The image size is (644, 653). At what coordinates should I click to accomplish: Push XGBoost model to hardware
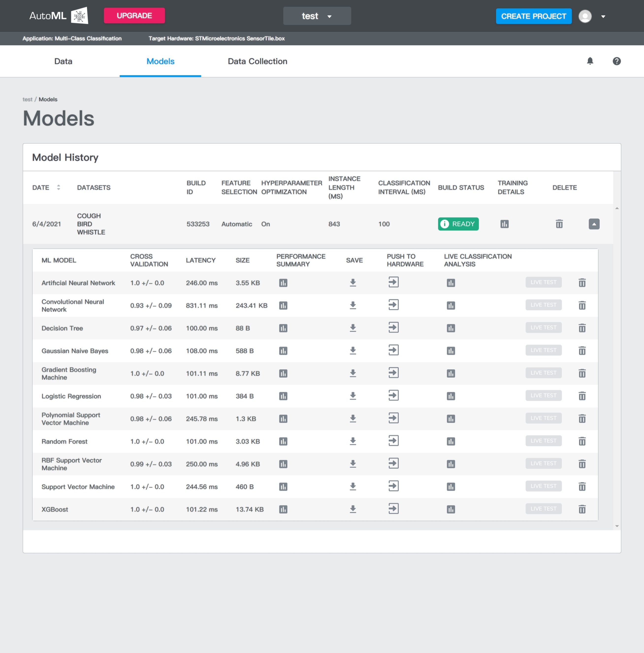click(x=394, y=509)
